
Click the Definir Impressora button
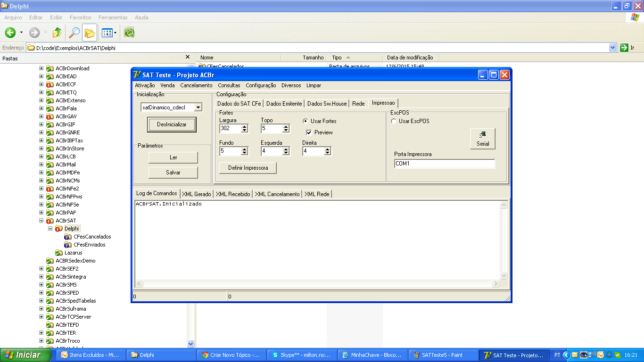click(248, 168)
